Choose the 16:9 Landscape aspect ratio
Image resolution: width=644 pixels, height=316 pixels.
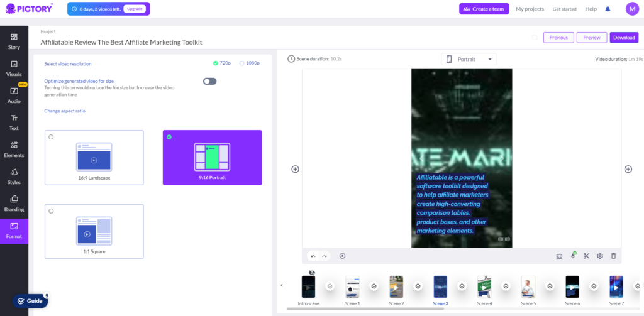(x=94, y=158)
